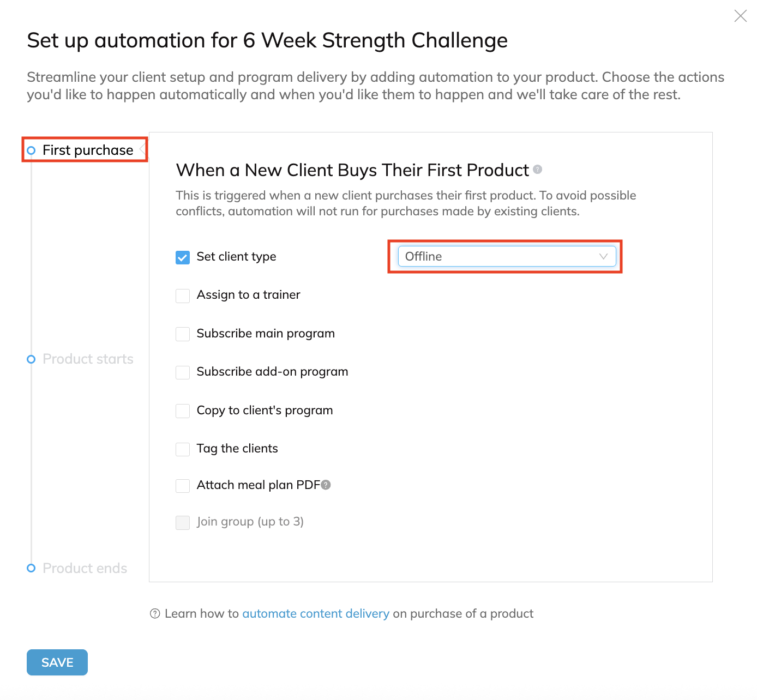Uncheck Set client type checkbox
757x700 pixels.
click(183, 257)
